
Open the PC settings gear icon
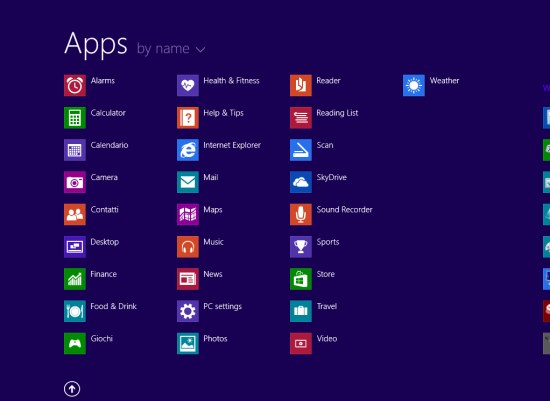[x=188, y=311]
